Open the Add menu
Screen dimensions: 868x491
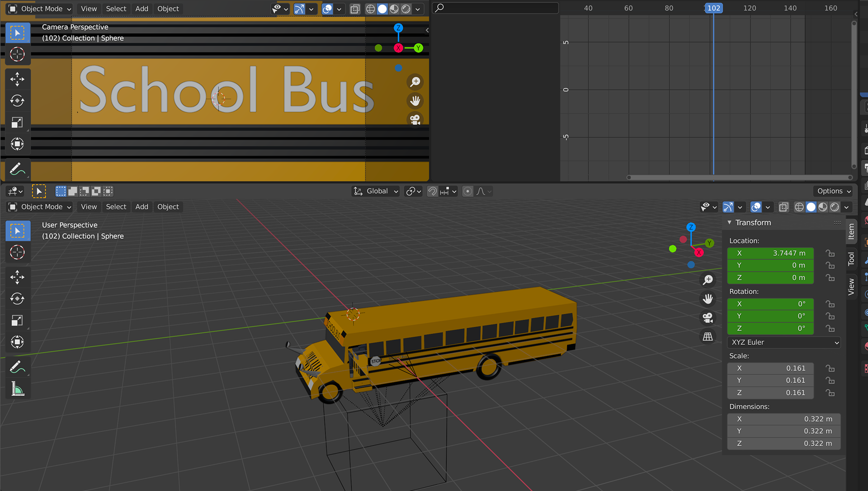(x=142, y=207)
